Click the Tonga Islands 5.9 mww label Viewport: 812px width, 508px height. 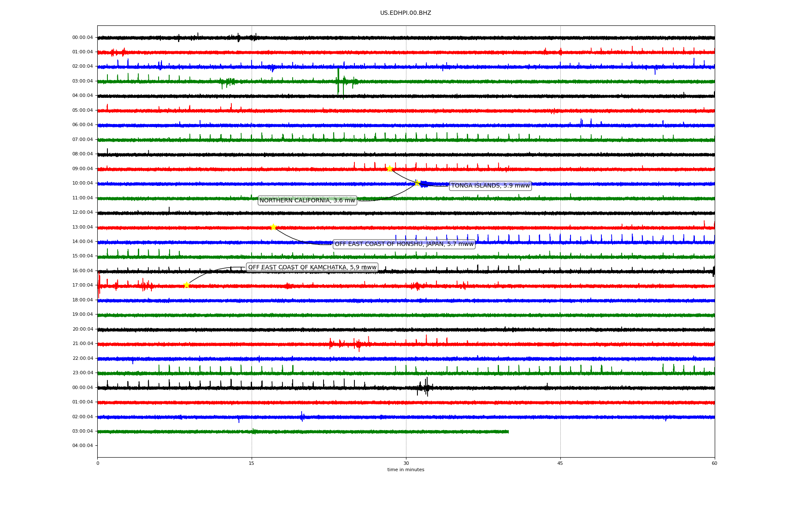tap(490, 186)
